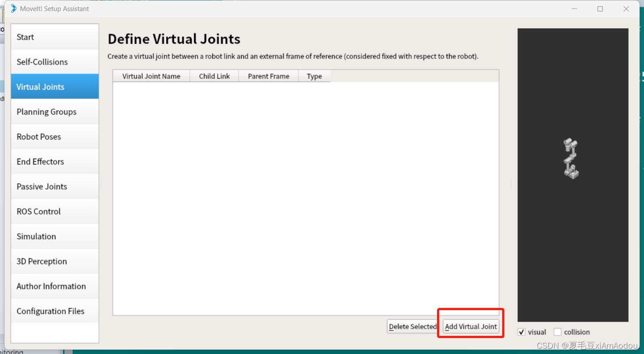
Task: Select the Virtual Joints sidebar item
Action: point(55,86)
